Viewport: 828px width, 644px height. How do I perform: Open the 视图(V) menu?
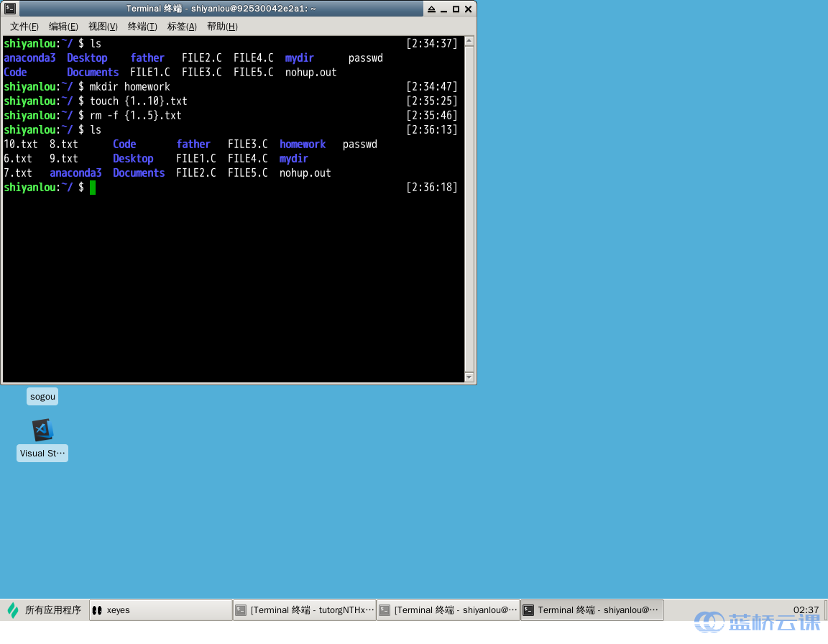coord(103,27)
